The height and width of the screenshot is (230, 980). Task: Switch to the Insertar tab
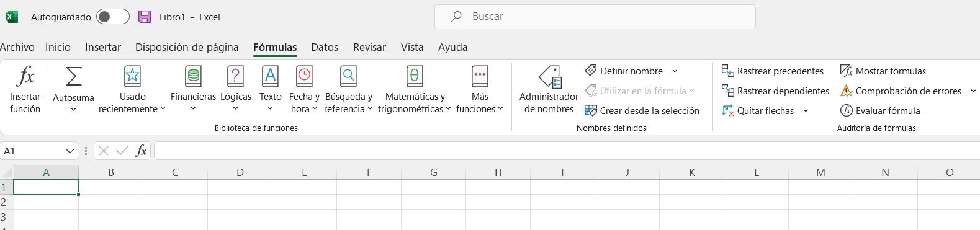[103, 47]
